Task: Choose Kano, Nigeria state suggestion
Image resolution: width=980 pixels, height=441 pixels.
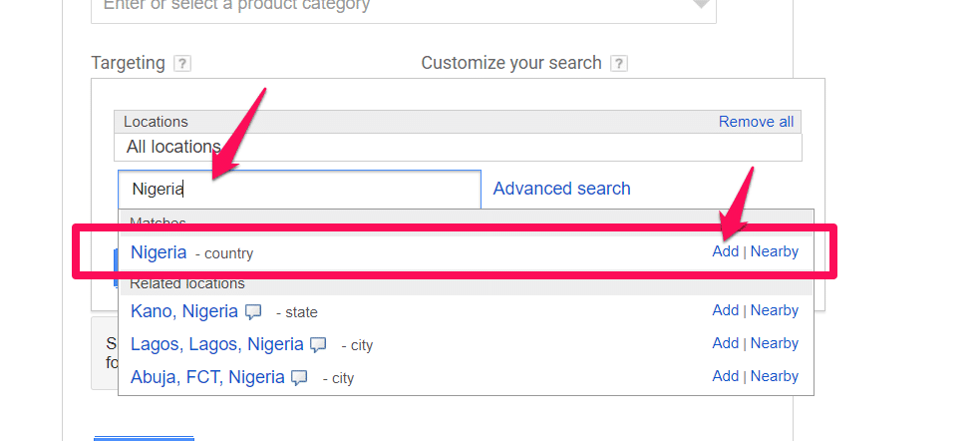Action: (184, 311)
